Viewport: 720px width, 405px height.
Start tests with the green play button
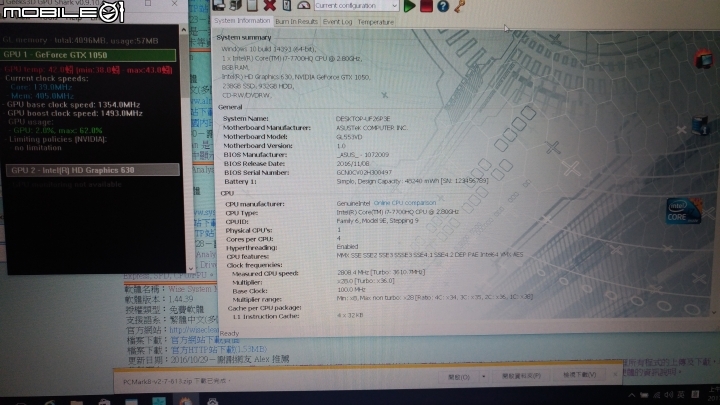tap(409, 6)
